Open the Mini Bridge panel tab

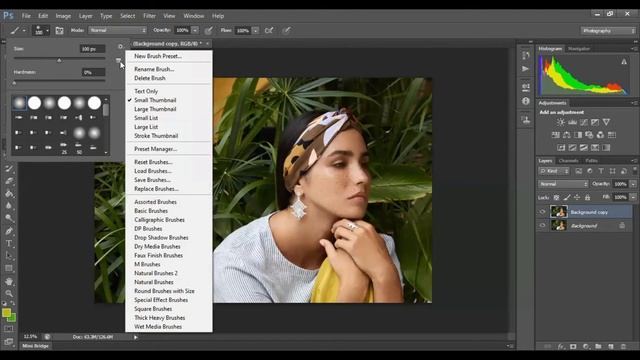36,346
